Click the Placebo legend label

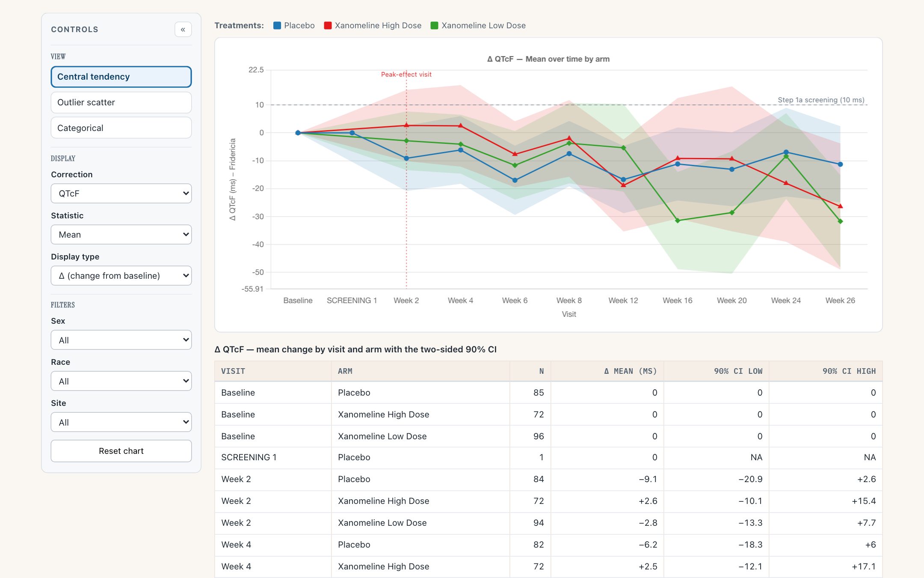[299, 26]
